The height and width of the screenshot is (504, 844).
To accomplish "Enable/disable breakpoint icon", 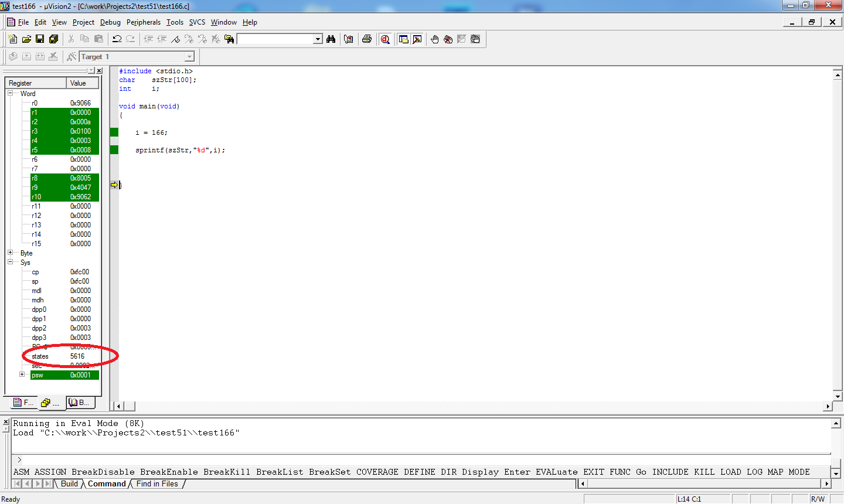I will coord(462,39).
